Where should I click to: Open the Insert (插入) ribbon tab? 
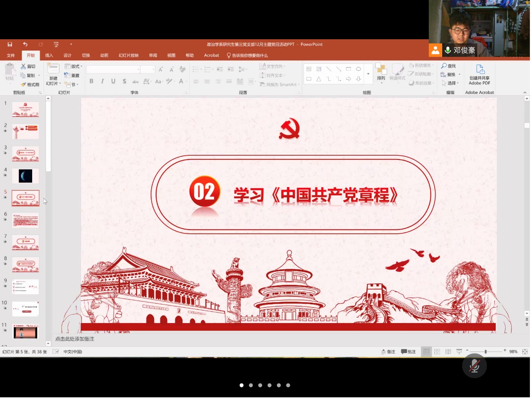(49, 56)
